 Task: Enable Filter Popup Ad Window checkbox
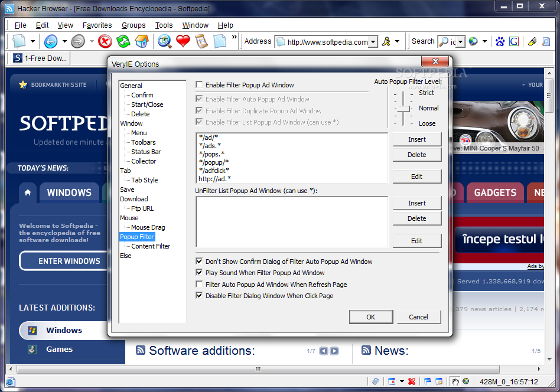(199, 85)
